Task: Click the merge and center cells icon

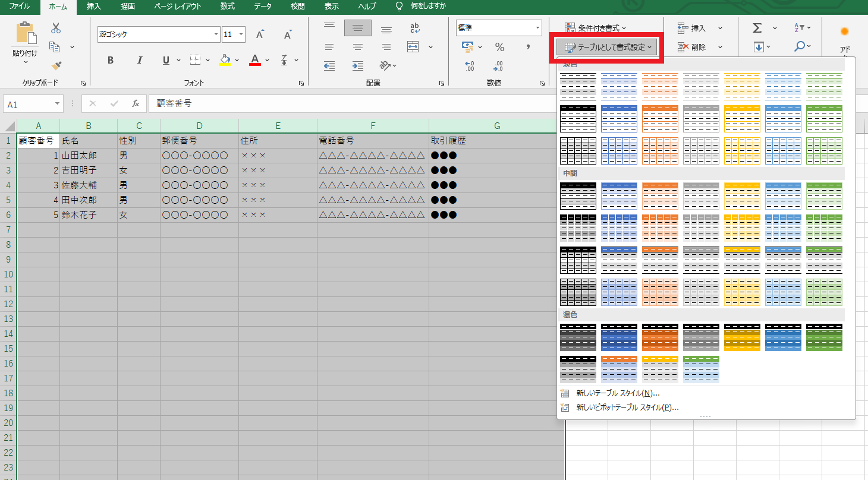Action: pos(413,47)
